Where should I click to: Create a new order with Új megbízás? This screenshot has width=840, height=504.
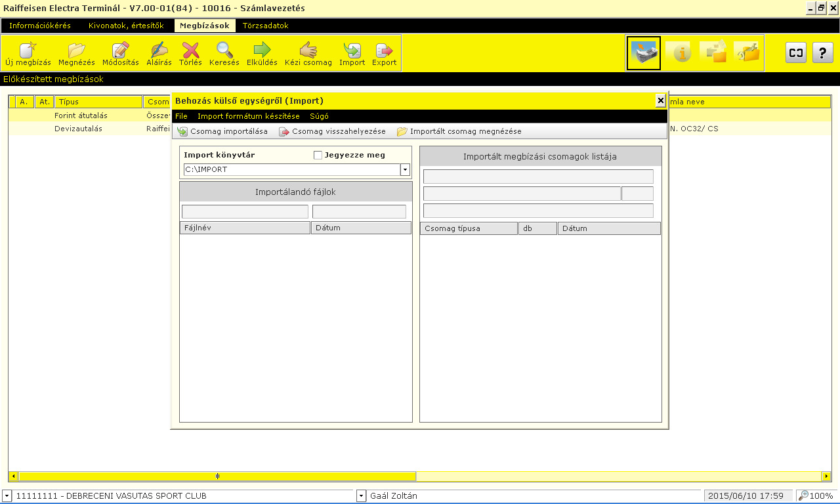click(x=28, y=53)
